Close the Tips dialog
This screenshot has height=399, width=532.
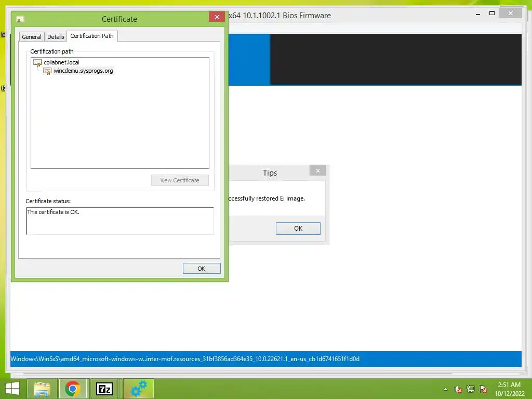click(317, 170)
